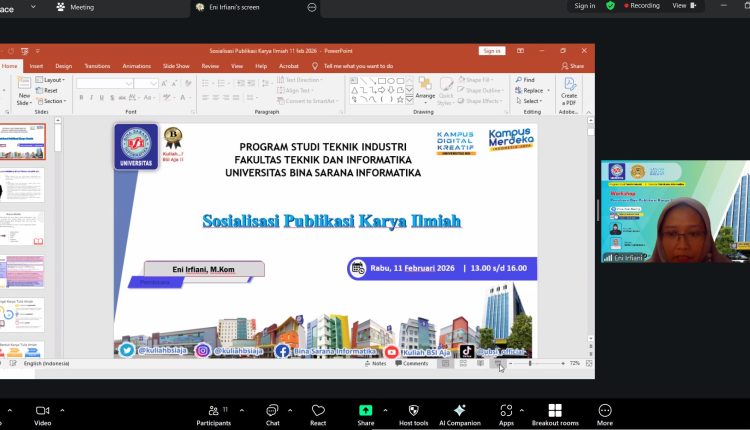Switch to Normal view in status bar
The height and width of the screenshot is (430, 750).
point(445,364)
